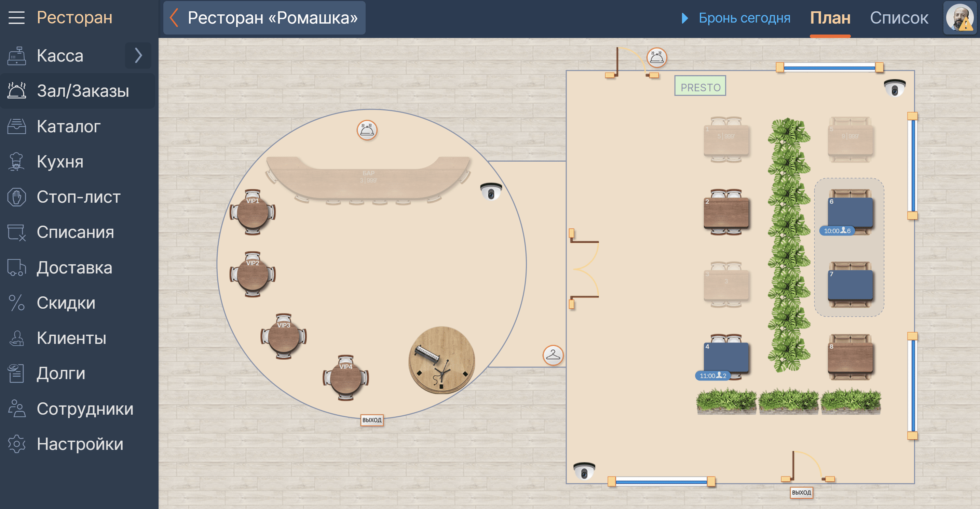
Task: Open the Кухня section
Action: [x=60, y=161]
